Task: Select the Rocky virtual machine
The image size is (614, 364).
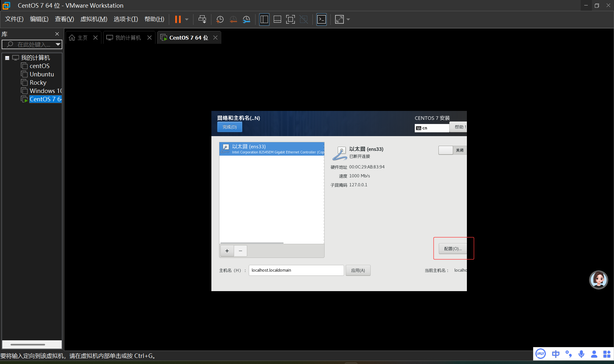Action: click(38, 83)
